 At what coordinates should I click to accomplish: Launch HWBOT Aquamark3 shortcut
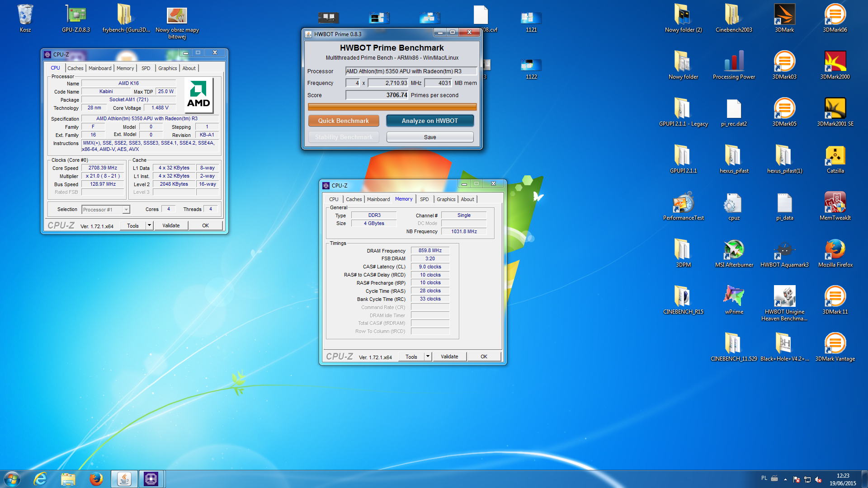(784, 253)
